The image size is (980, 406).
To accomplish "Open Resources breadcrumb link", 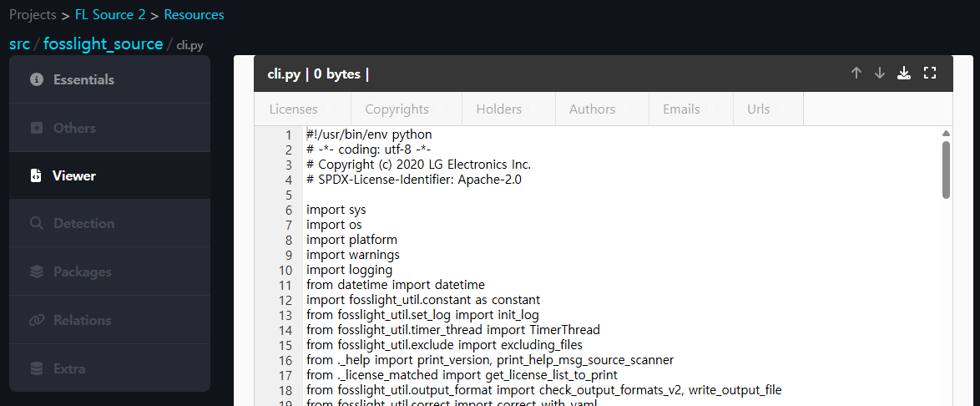I will click(x=194, y=14).
